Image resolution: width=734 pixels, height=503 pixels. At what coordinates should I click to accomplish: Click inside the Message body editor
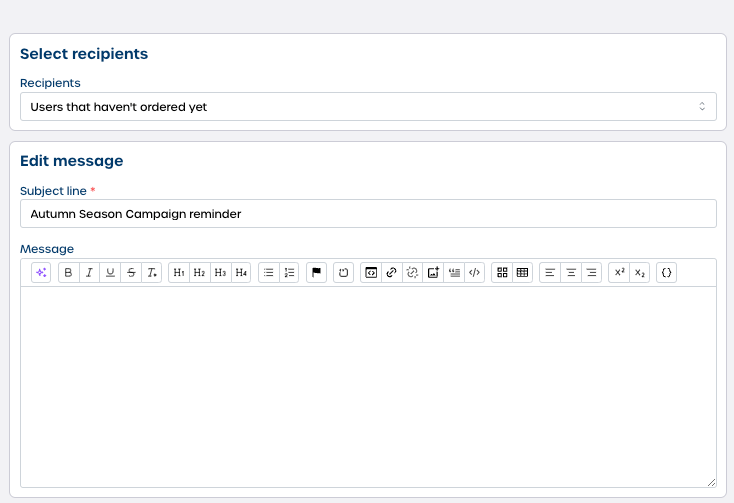[x=368, y=386]
